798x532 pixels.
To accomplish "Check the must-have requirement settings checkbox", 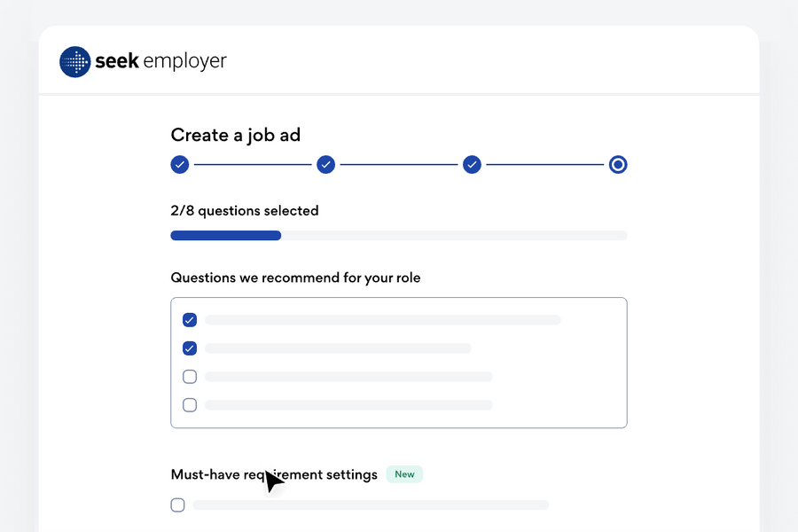I will 178,505.
